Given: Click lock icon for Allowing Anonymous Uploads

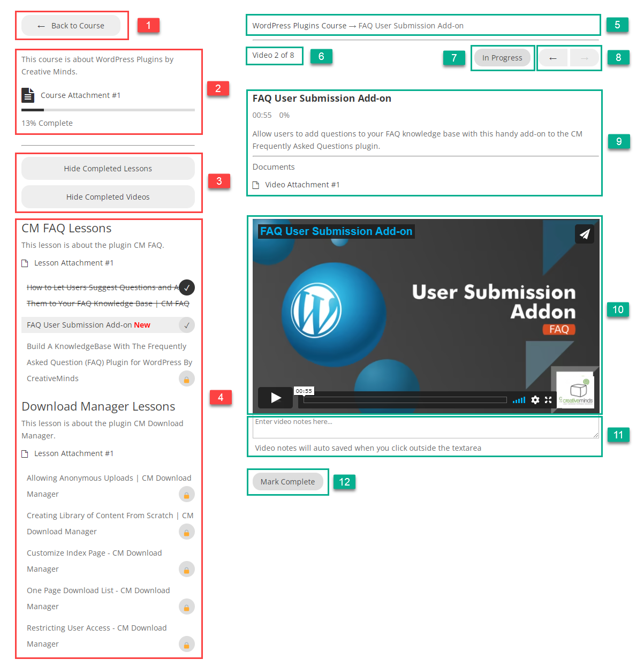Looking at the screenshot, I should 187,495.
